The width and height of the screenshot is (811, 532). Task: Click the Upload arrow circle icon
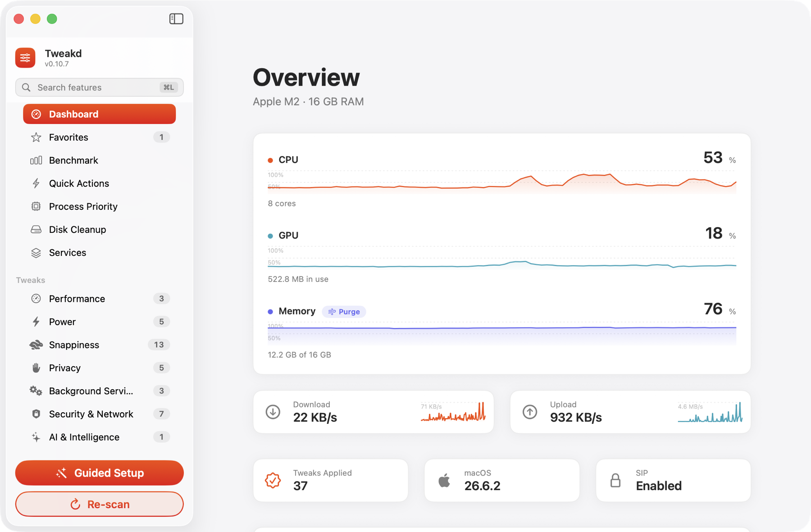pyautogui.click(x=530, y=412)
